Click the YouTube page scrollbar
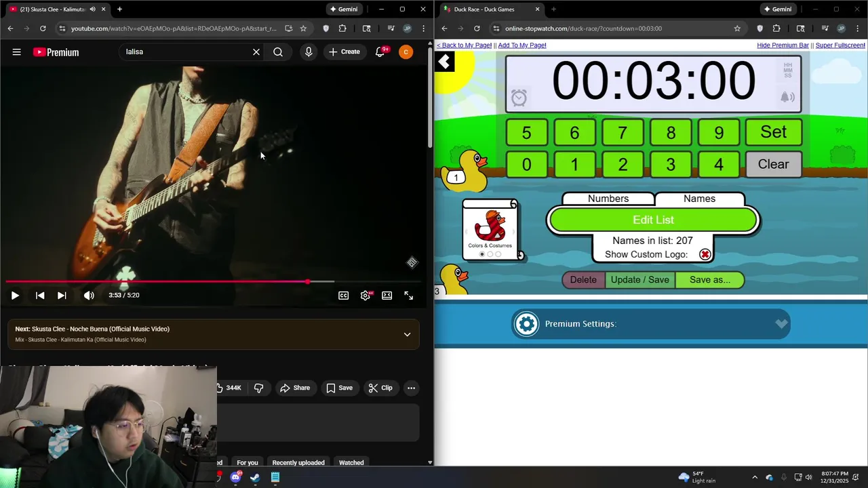Viewport: 868px width, 488px height. pos(430,97)
